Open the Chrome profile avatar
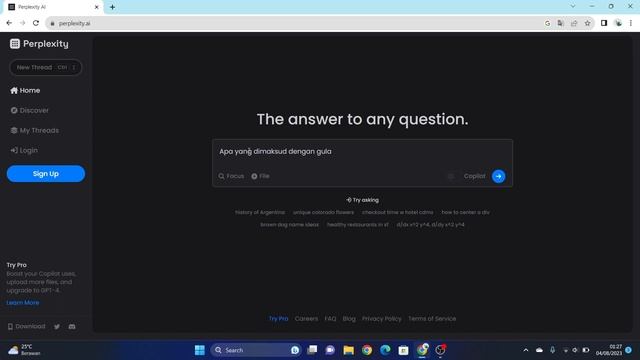The width and height of the screenshot is (640, 360). [x=618, y=23]
